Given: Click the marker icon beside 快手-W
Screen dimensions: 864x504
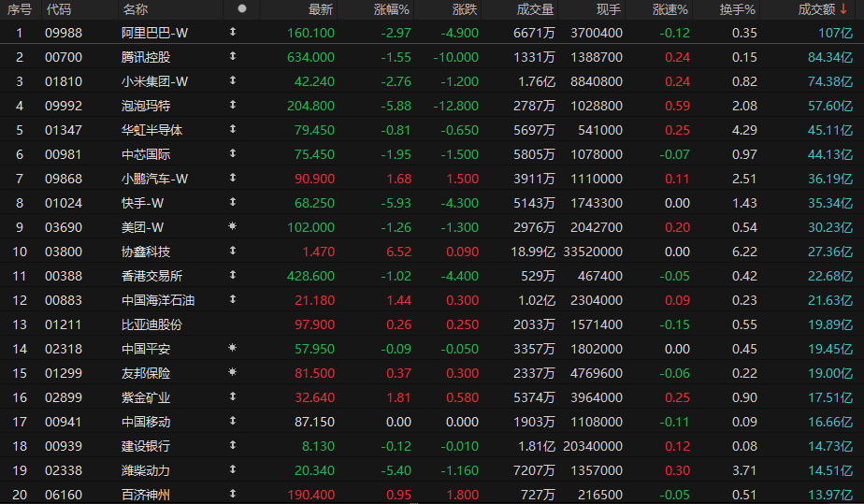Looking at the screenshot, I should click(x=233, y=202).
